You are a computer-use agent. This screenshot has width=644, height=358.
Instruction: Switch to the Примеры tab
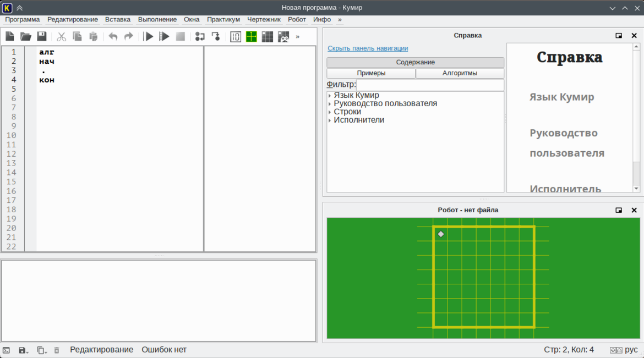pos(371,73)
